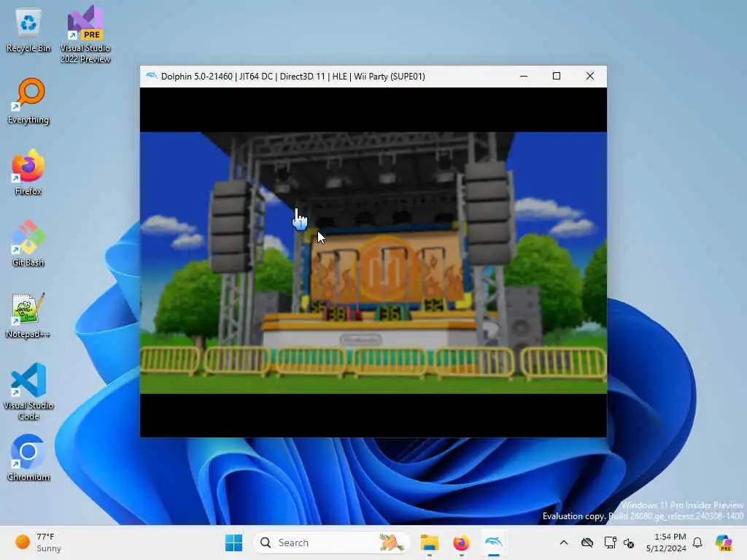Open the display/network tray icon
This screenshot has height=560, width=747.
tap(610, 542)
